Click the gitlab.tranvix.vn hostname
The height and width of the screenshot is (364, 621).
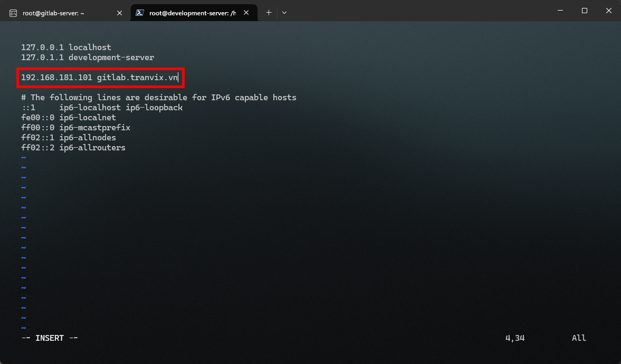click(137, 78)
